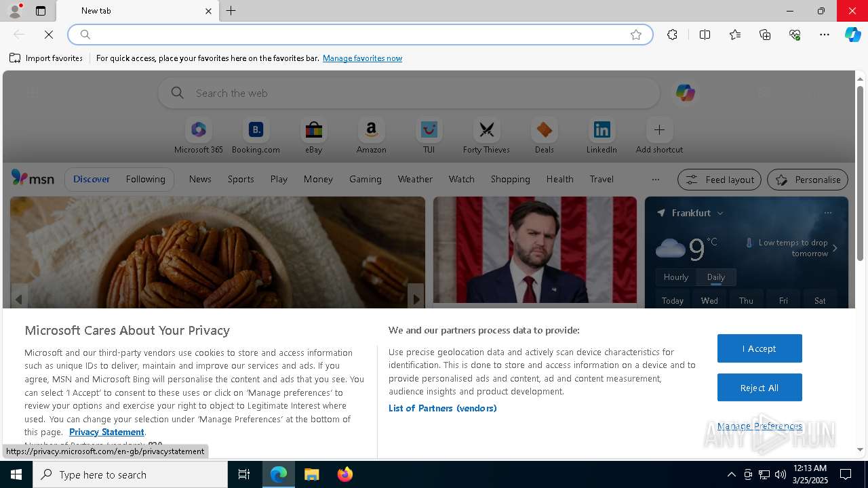Close the New tab tab
This screenshot has height=488, width=868.
coord(208,11)
